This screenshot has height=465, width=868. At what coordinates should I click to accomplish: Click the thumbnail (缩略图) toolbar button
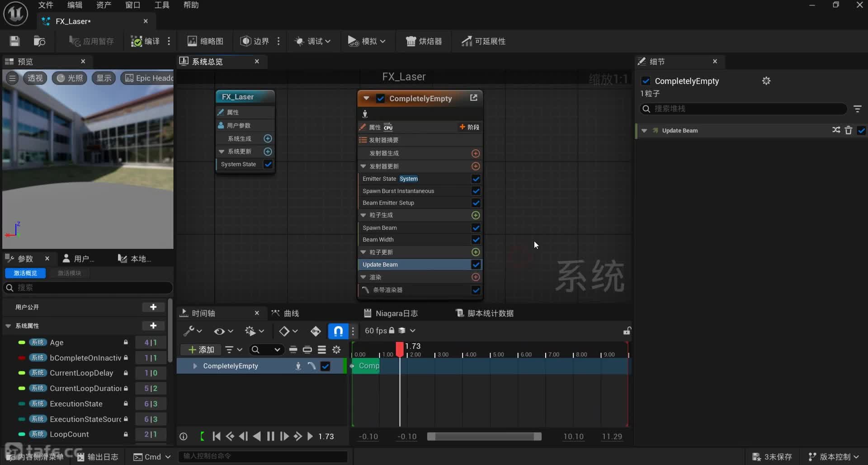206,41
